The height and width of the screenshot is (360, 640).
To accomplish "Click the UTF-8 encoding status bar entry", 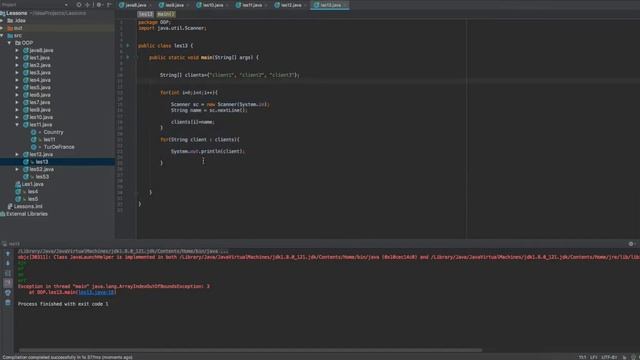I will point(609,357).
